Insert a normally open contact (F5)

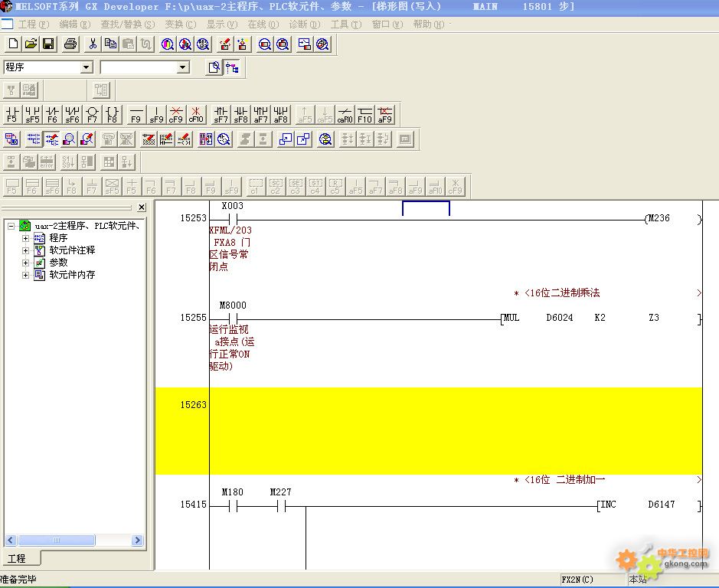coord(12,115)
